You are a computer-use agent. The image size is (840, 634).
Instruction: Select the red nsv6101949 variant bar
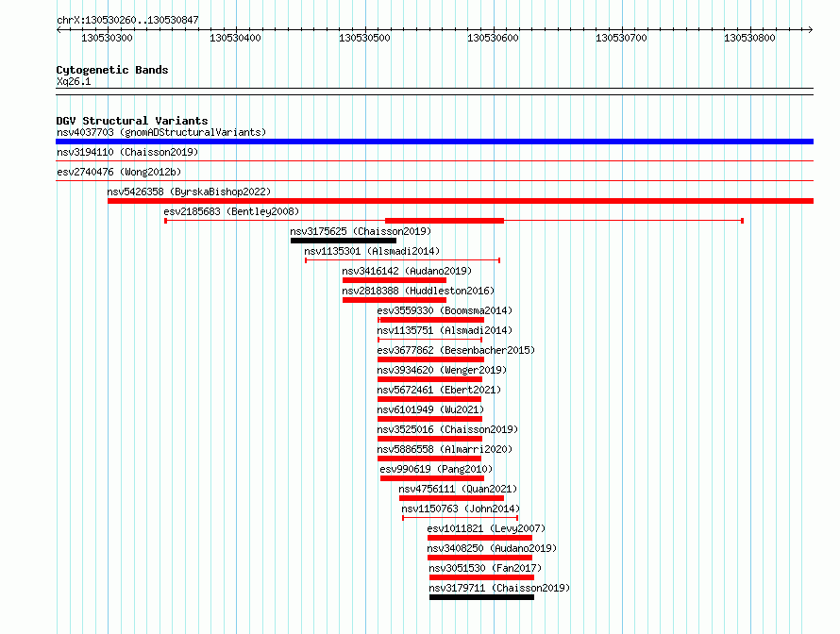click(x=429, y=419)
